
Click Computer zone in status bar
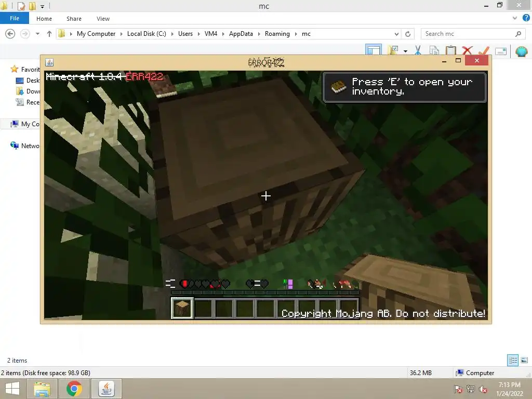pyautogui.click(x=475, y=373)
